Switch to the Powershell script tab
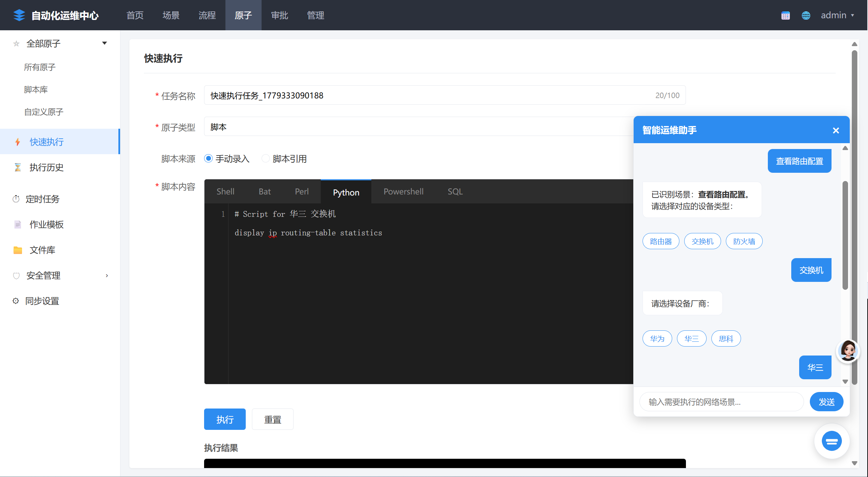 click(x=403, y=192)
